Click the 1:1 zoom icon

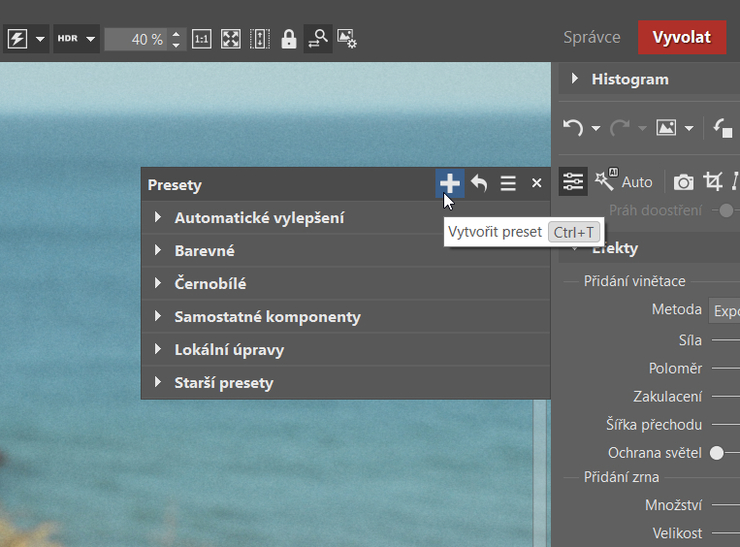201,39
